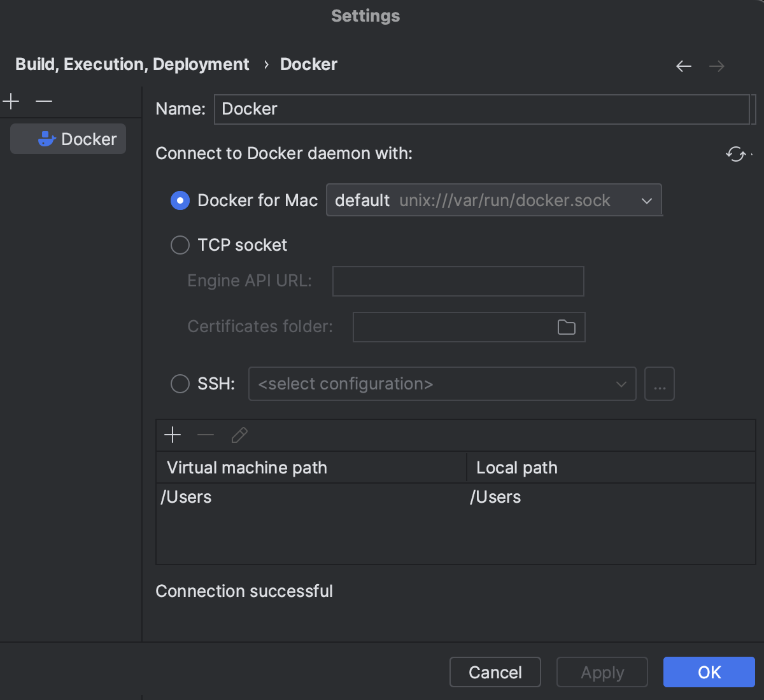Apply the Docker settings changes

click(601, 672)
